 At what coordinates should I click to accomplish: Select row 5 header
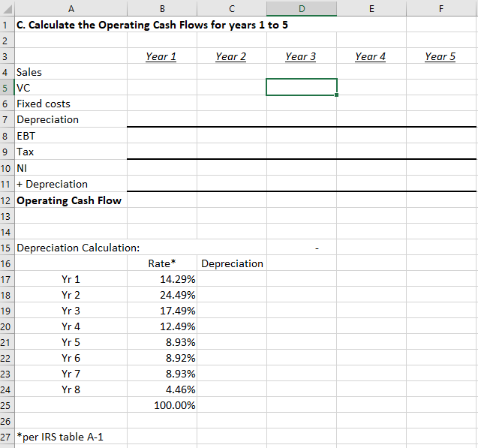[7, 88]
